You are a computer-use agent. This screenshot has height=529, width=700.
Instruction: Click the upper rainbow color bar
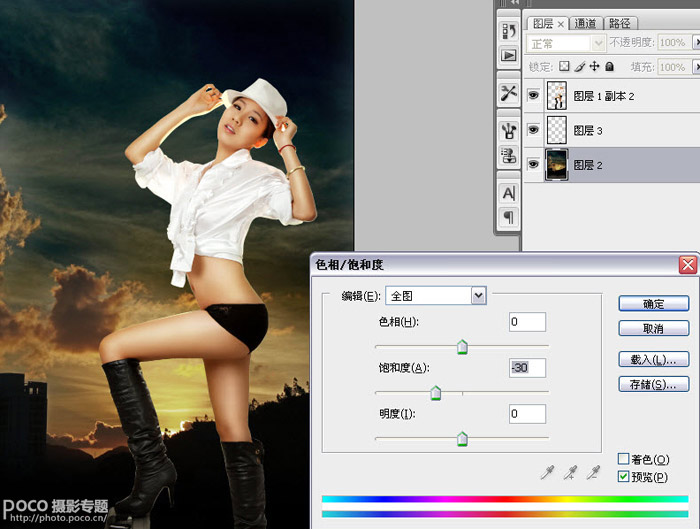coord(505,499)
